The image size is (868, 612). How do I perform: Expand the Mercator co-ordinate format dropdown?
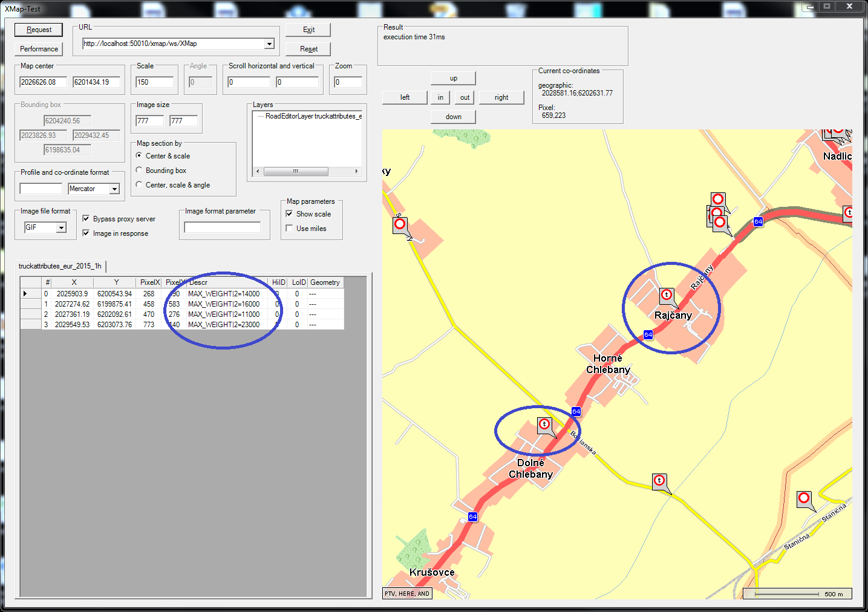pos(114,189)
